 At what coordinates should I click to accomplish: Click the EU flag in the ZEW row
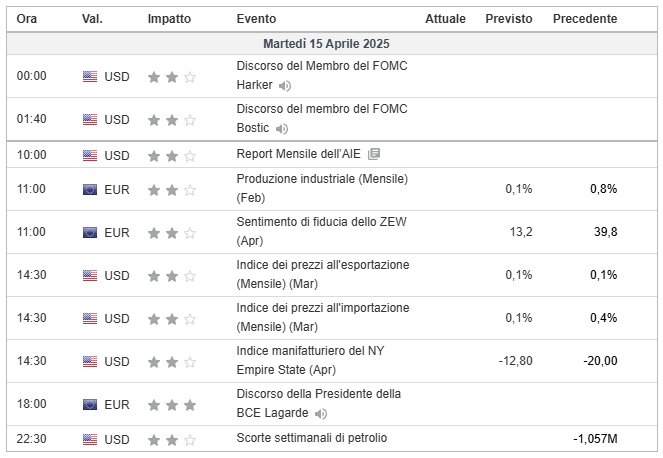(90, 233)
